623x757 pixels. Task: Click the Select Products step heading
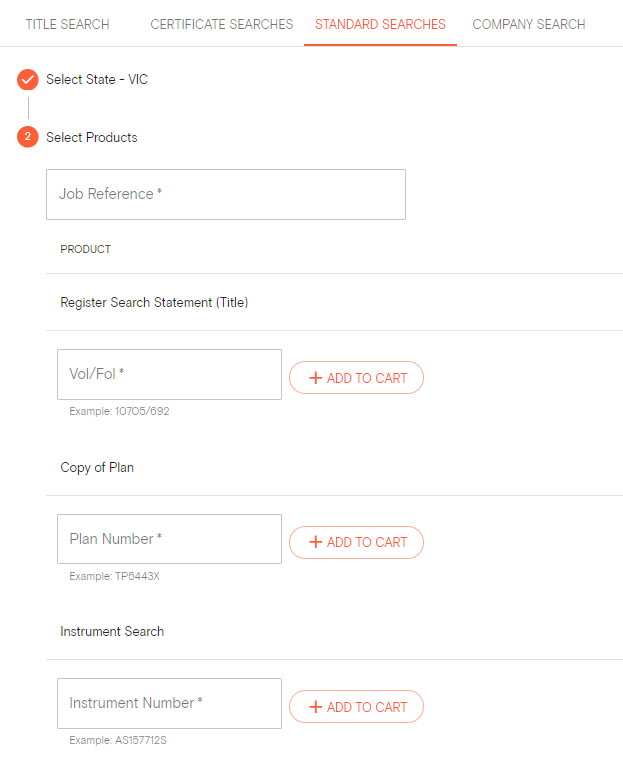click(x=92, y=137)
